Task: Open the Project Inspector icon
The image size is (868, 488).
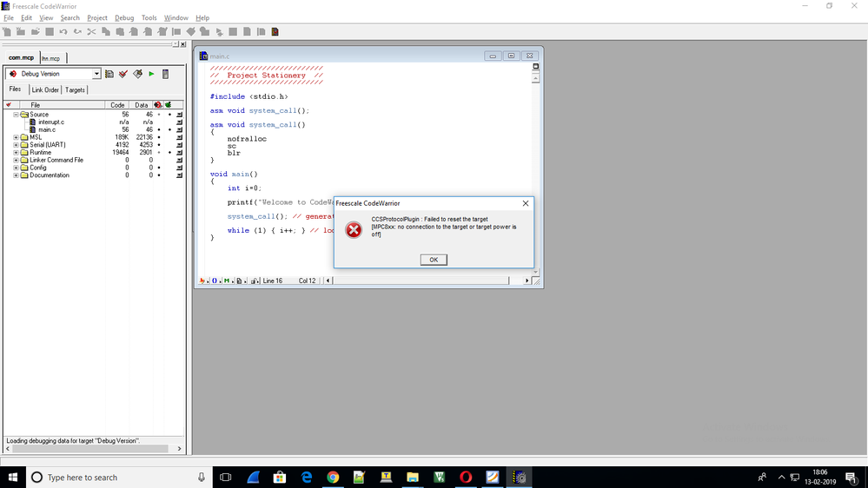Action: tap(165, 74)
